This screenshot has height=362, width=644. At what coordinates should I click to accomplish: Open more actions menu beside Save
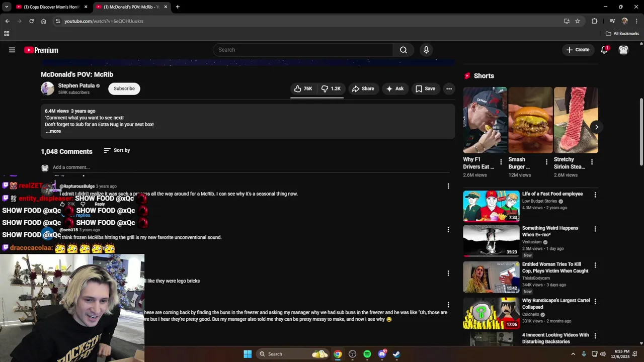click(x=449, y=88)
